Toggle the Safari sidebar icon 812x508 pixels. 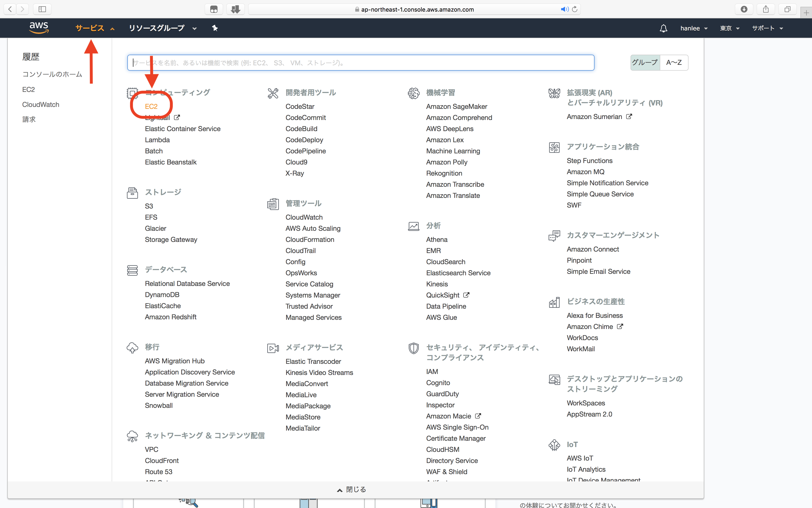pyautogui.click(x=42, y=9)
